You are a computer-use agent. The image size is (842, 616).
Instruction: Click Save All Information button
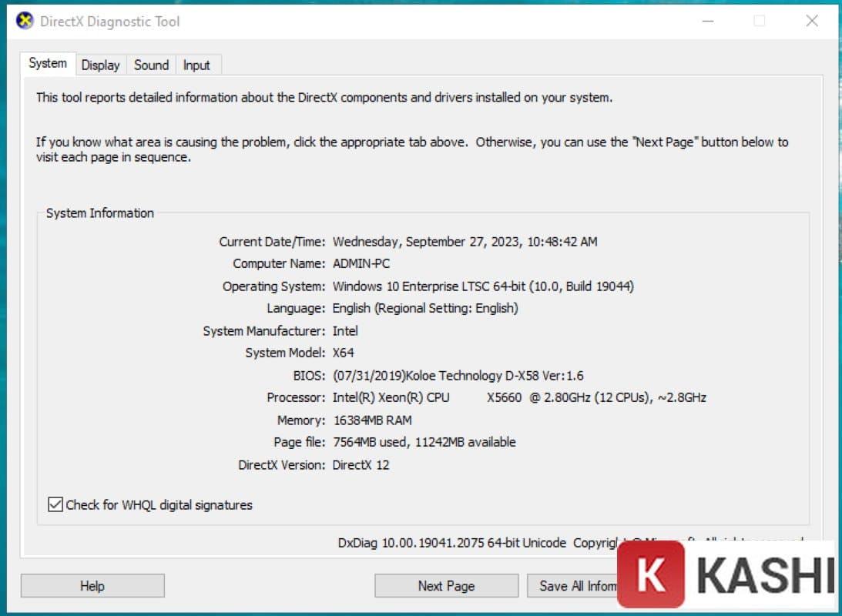[x=574, y=586]
